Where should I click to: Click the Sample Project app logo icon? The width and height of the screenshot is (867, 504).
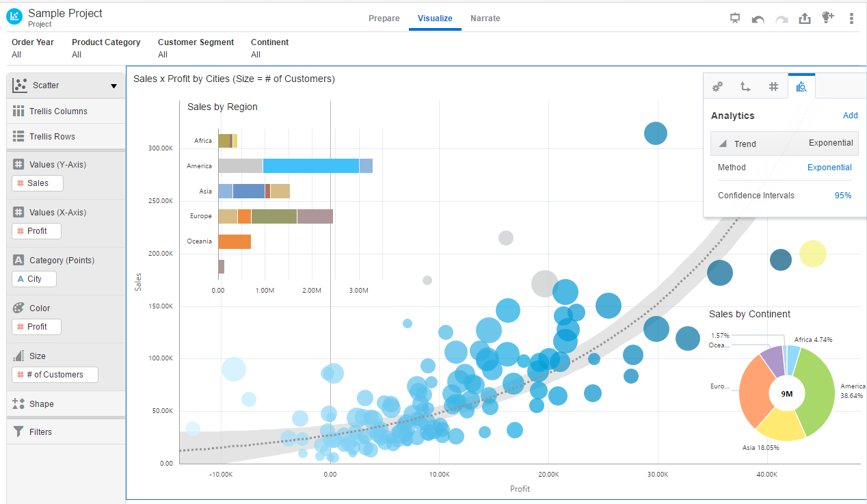[14, 17]
